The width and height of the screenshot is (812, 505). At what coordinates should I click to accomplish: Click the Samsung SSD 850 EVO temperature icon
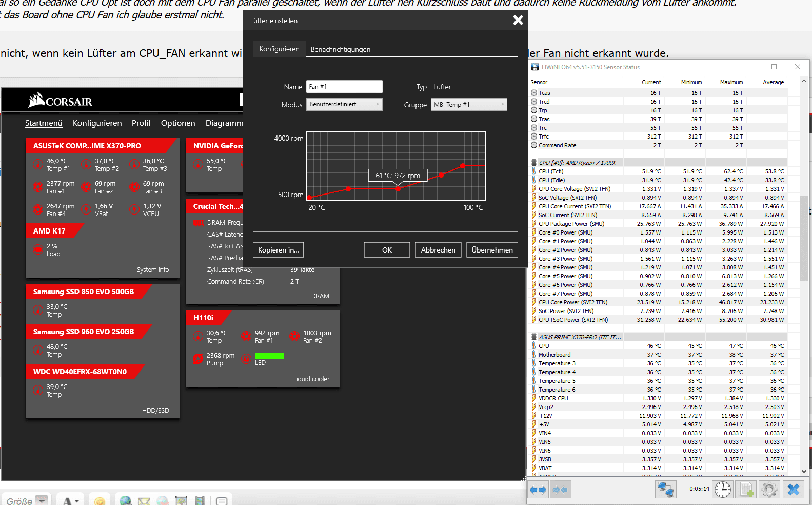click(37, 310)
